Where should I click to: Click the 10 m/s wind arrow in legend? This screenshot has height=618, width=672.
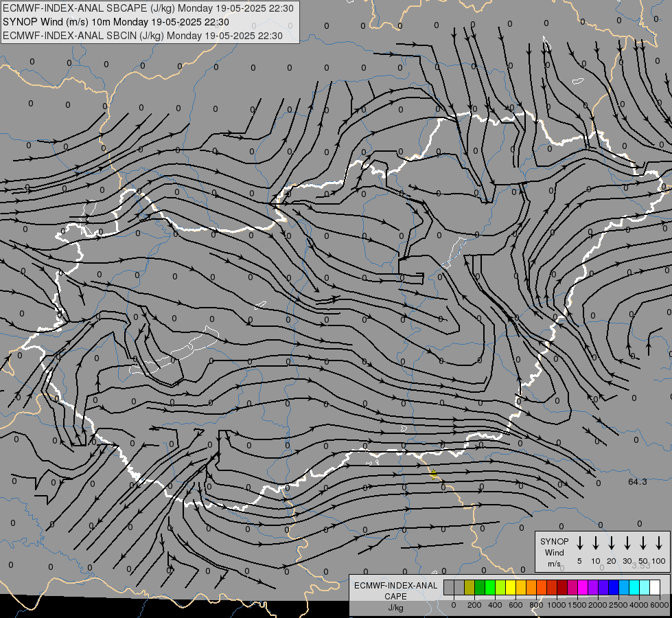coord(595,542)
